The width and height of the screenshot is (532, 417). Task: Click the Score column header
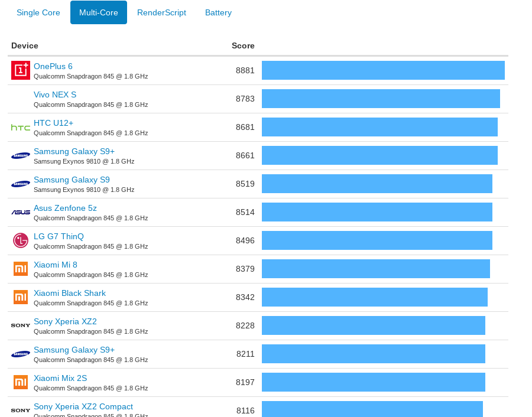coord(243,45)
